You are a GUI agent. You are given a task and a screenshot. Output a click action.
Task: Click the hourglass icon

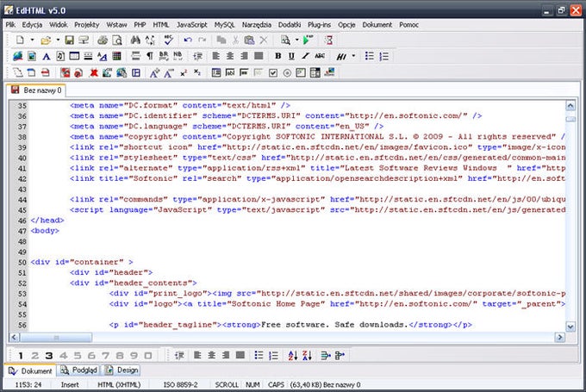coord(328,40)
